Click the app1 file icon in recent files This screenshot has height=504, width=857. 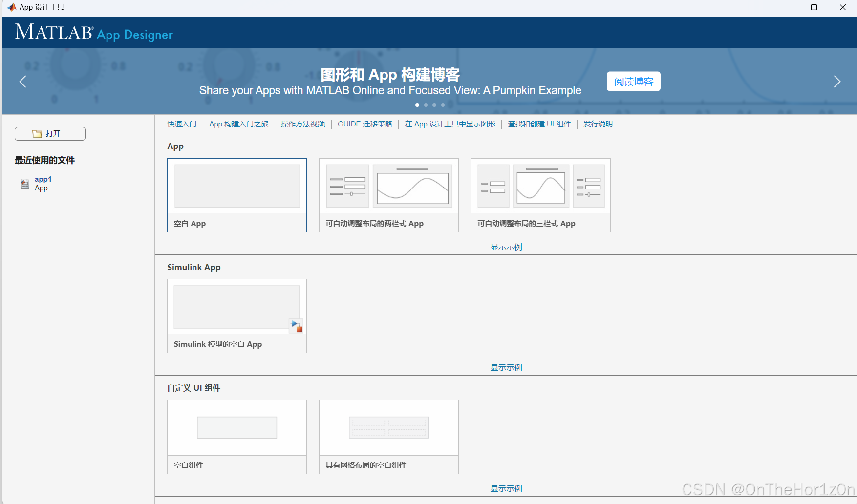(x=25, y=184)
